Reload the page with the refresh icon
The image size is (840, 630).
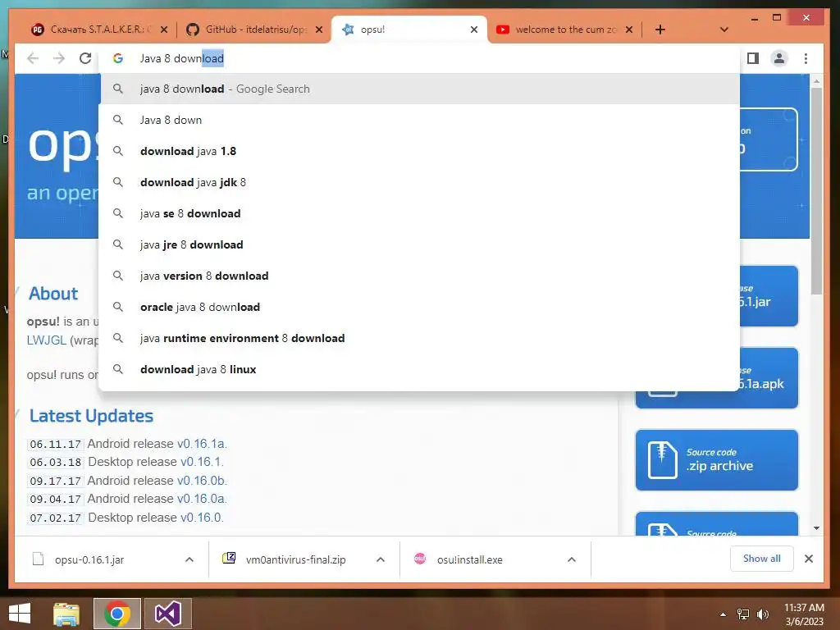[85, 58]
